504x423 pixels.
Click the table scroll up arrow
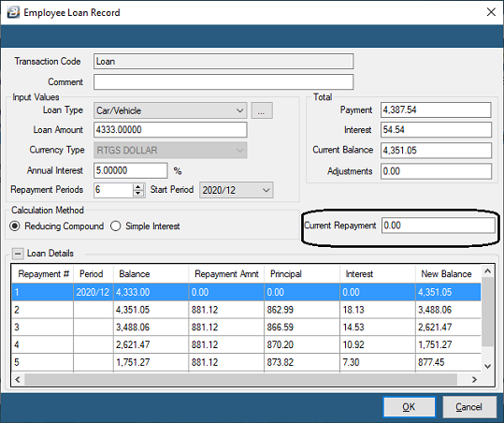487,271
